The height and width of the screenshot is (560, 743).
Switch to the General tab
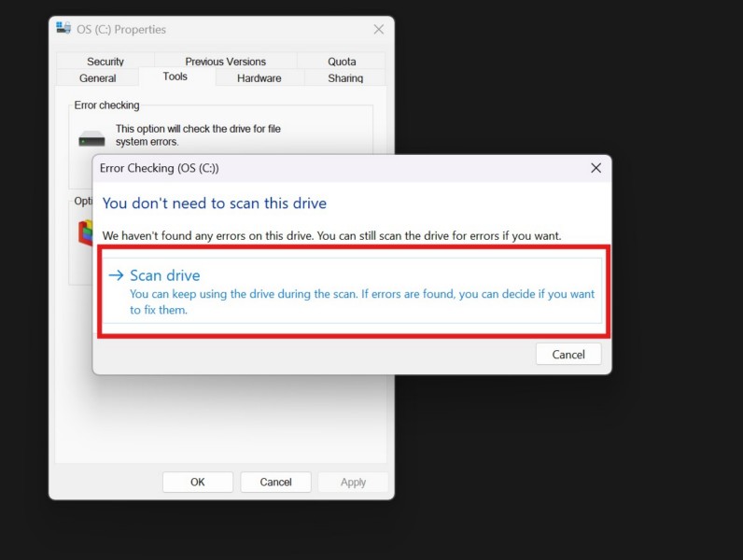point(98,78)
